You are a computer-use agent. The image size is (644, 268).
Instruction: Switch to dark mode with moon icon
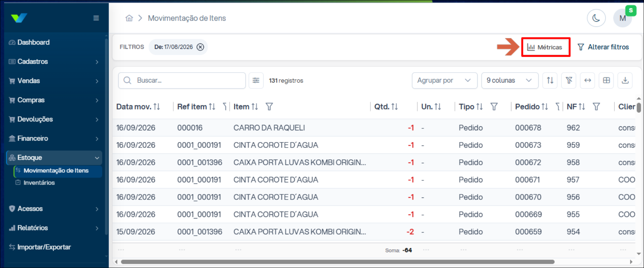click(596, 18)
